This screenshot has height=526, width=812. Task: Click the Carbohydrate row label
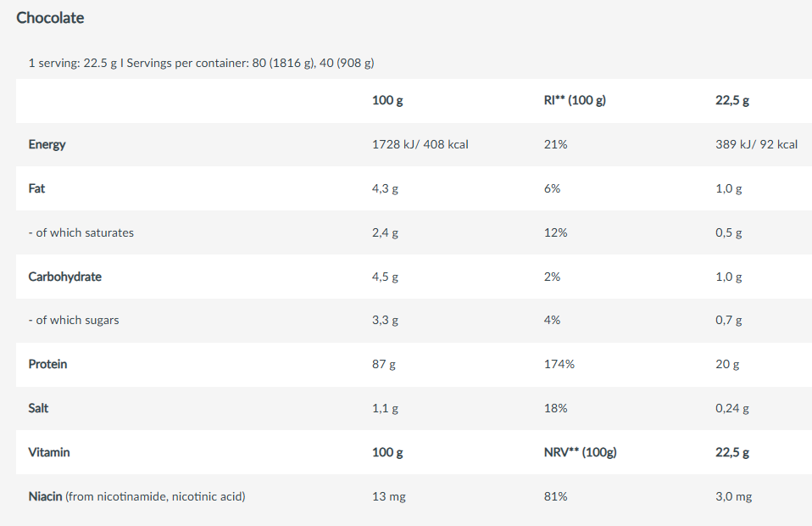[x=64, y=277]
